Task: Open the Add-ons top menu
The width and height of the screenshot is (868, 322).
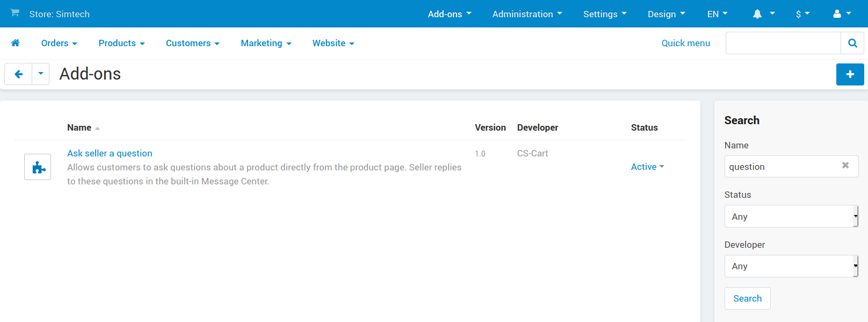Action: tap(449, 14)
